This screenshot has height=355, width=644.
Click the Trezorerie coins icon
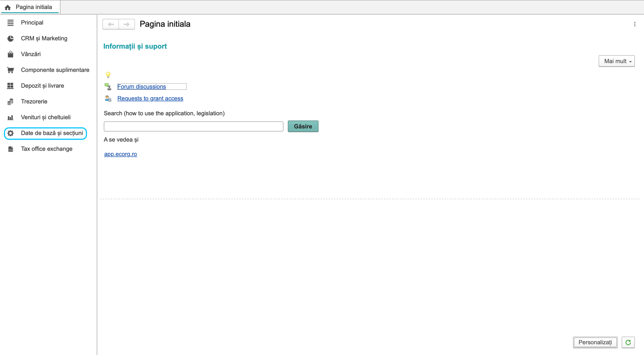(10, 101)
